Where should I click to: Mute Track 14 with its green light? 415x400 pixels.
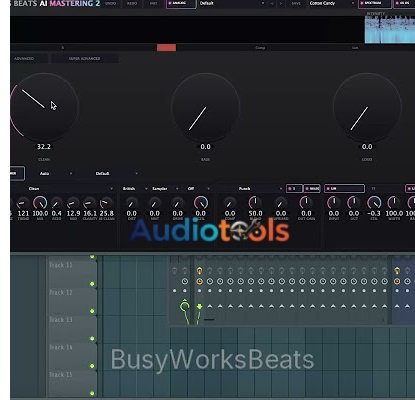point(92,366)
